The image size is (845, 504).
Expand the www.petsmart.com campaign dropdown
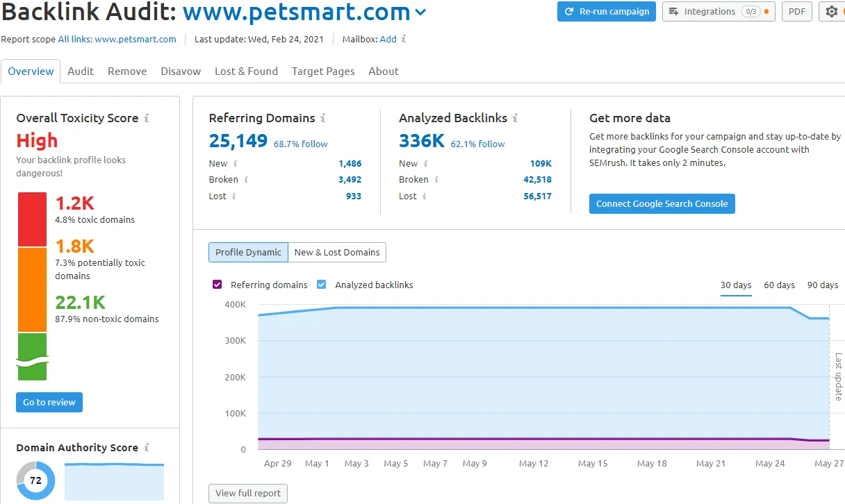[x=420, y=12]
